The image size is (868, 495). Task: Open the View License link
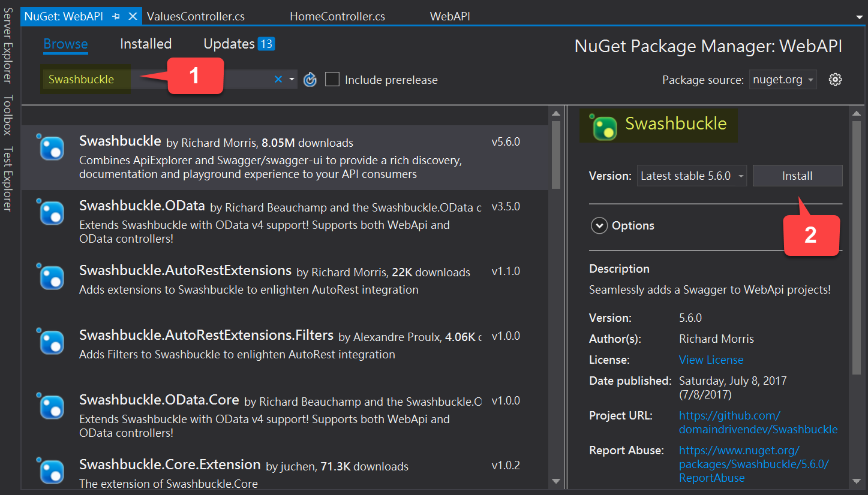711,360
